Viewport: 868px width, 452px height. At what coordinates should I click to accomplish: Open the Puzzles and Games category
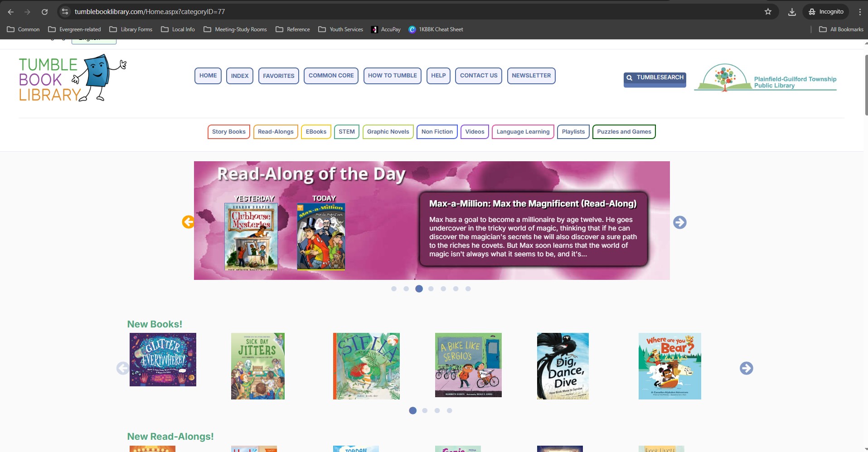624,132
